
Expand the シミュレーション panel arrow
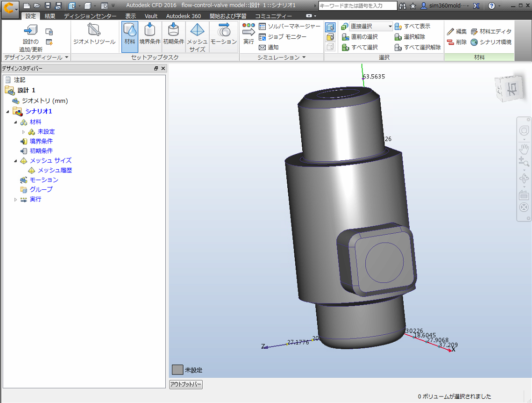(x=304, y=58)
